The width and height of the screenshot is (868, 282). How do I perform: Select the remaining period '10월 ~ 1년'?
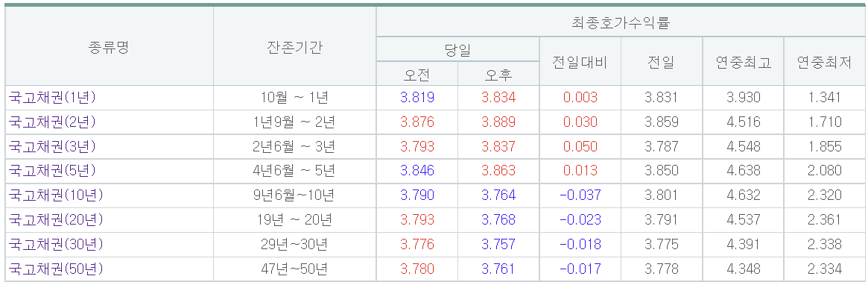(x=294, y=98)
